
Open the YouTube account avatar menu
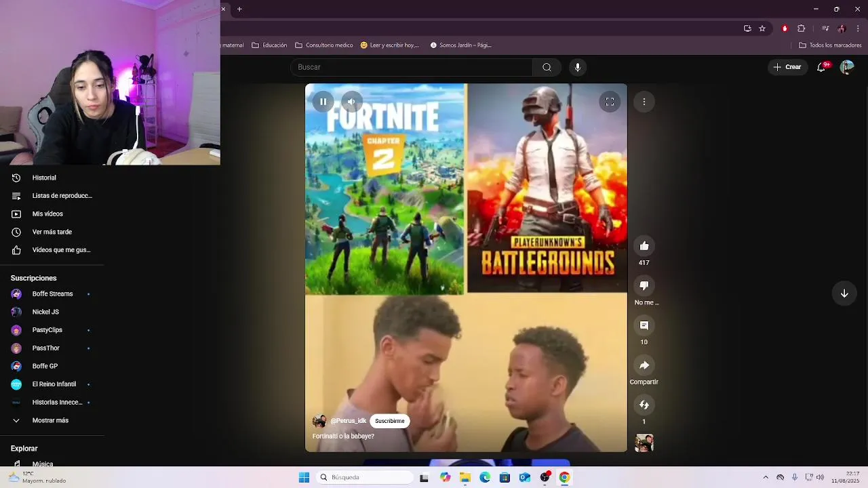click(847, 67)
